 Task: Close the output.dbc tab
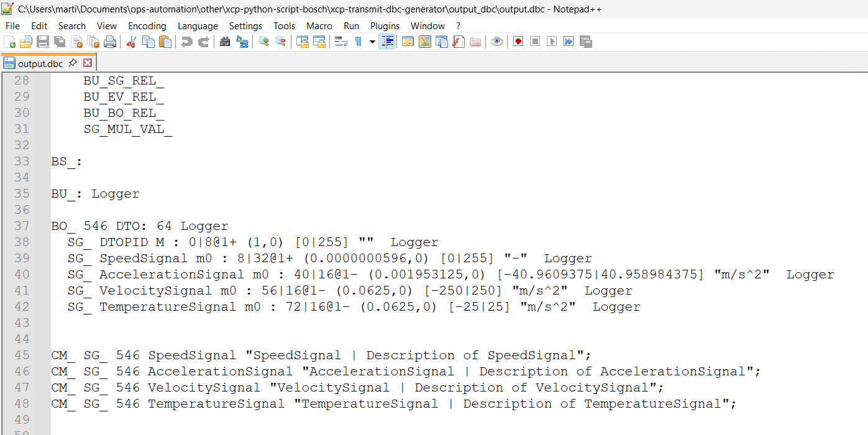[x=88, y=63]
